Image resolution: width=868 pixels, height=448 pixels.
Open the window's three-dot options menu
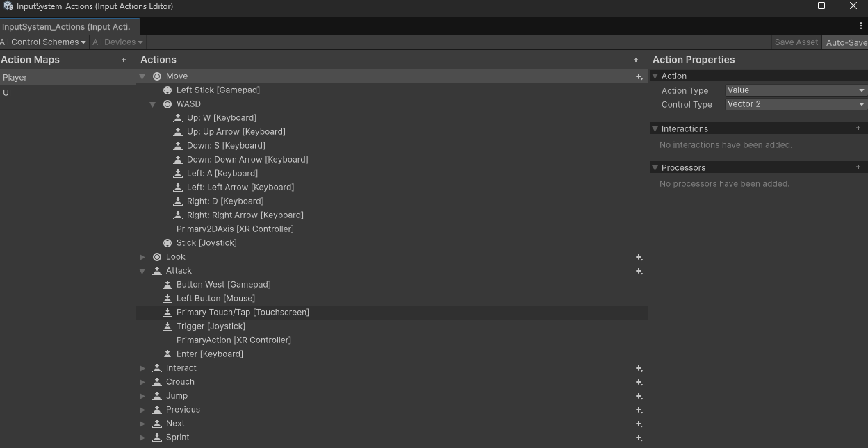pos(860,26)
